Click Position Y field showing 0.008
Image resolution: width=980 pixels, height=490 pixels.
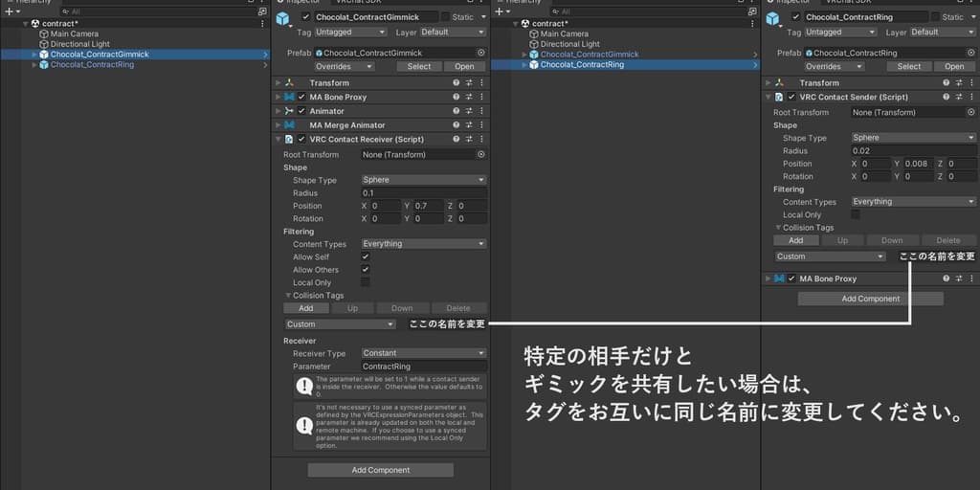(x=919, y=164)
